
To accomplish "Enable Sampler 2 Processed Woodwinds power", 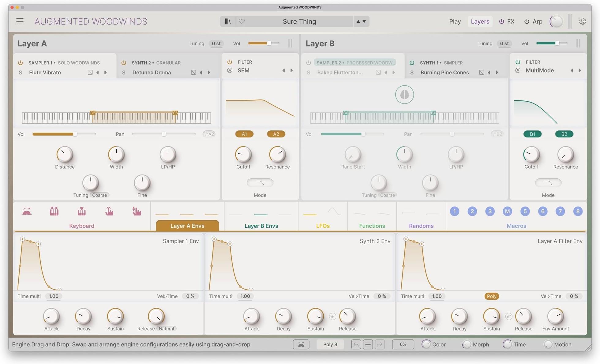I will tap(309, 63).
